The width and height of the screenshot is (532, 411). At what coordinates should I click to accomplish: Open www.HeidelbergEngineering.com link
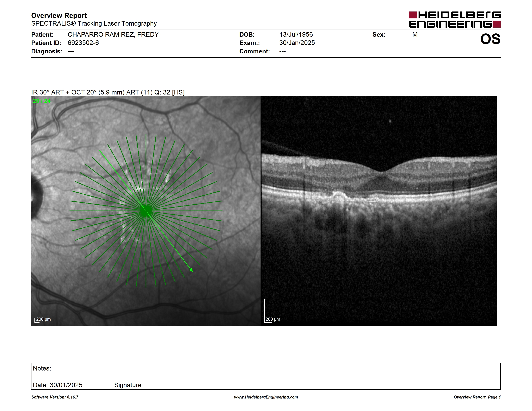pyautogui.click(x=266, y=397)
